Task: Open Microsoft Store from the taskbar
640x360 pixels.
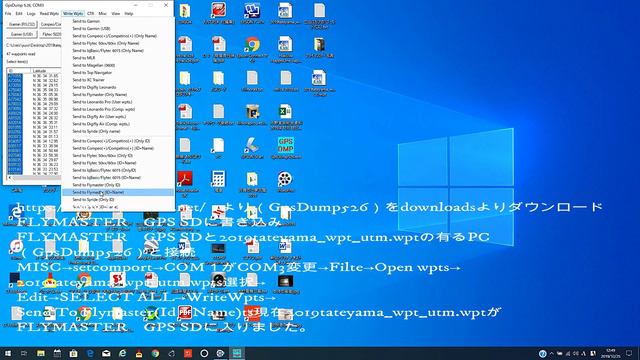Action: (73, 353)
